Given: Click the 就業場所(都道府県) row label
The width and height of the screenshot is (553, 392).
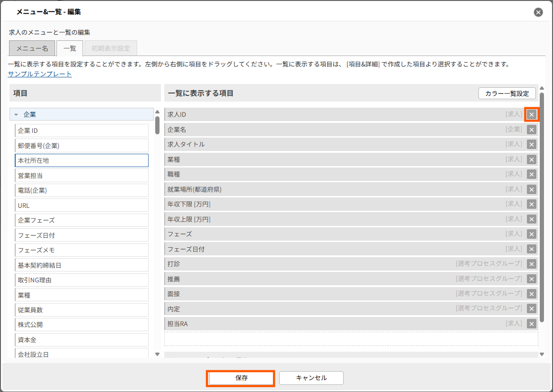Looking at the screenshot, I should click(x=194, y=190).
